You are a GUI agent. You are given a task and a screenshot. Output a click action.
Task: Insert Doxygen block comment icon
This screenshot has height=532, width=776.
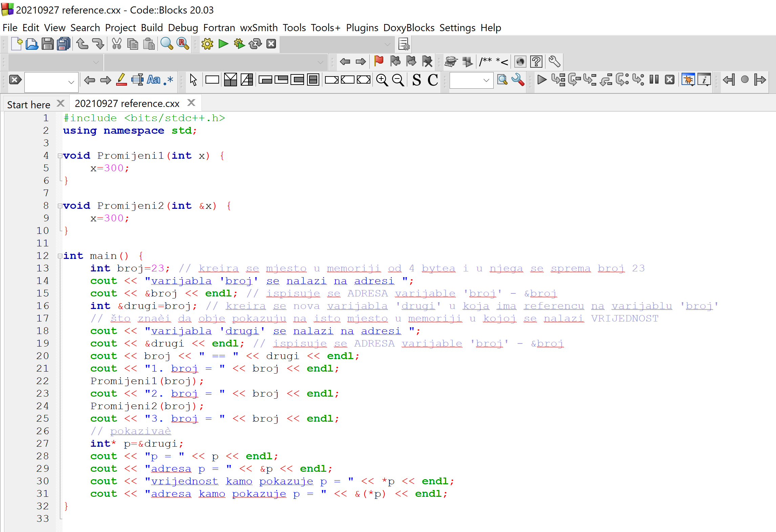(x=486, y=62)
